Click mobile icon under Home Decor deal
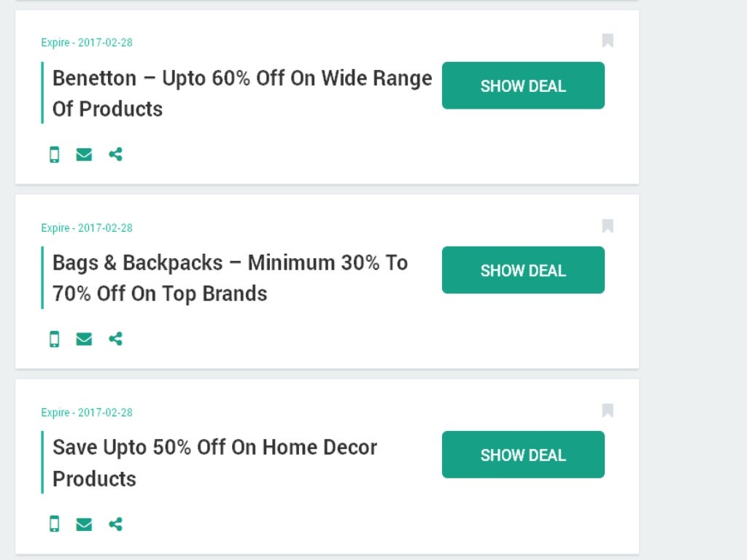 coord(54,524)
